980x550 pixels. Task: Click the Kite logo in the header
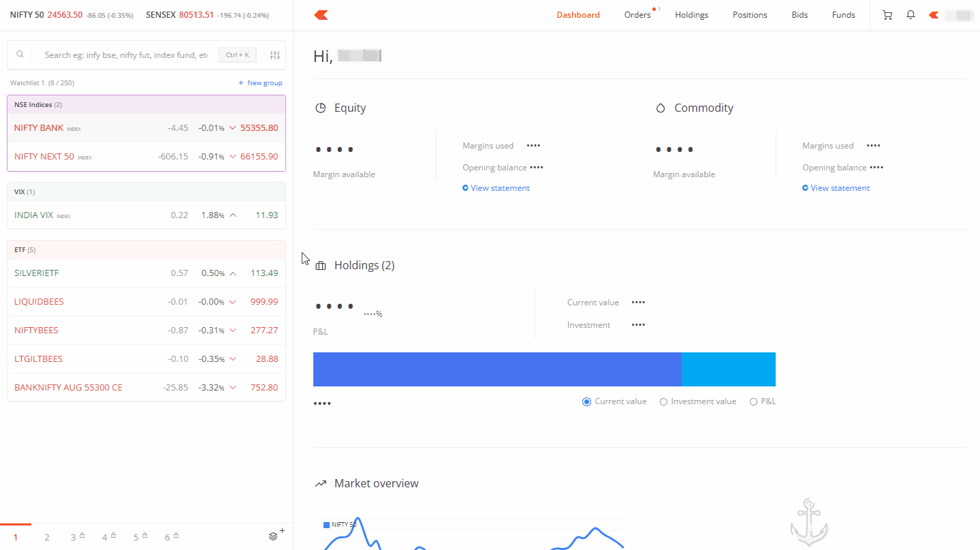click(321, 15)
